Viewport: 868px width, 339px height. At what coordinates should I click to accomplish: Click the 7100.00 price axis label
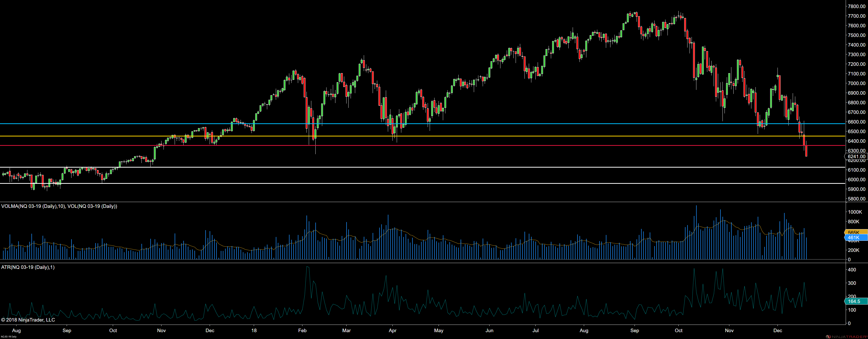pos(857,73)
